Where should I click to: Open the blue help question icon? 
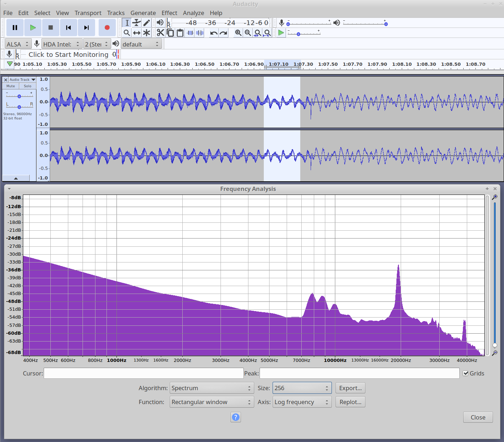236,417
